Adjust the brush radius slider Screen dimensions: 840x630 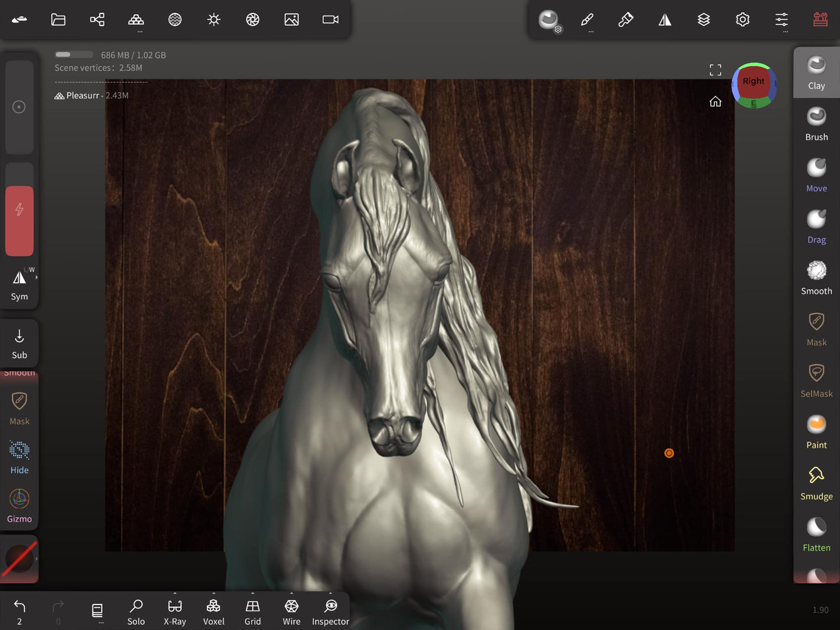pos(19,107)
